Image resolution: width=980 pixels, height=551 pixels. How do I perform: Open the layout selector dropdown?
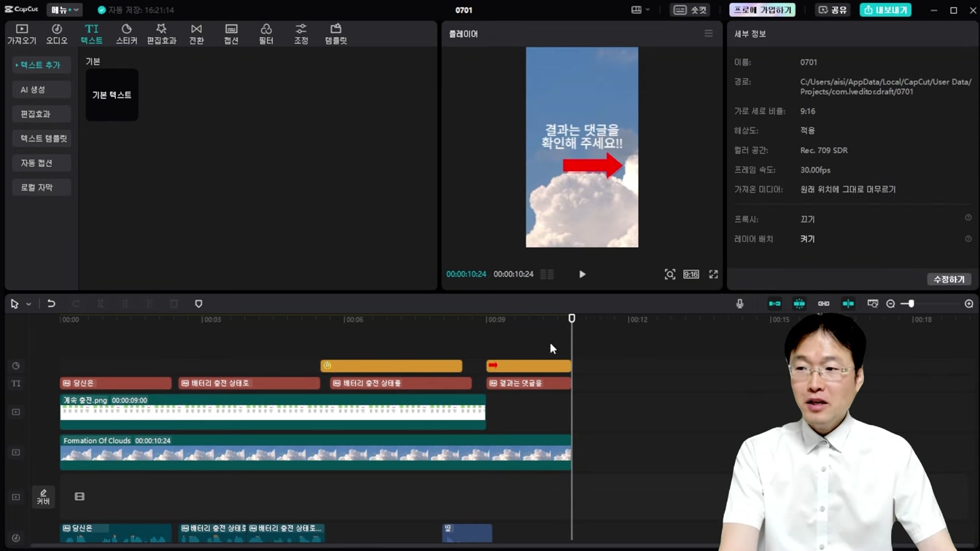[x=640, y=10]
